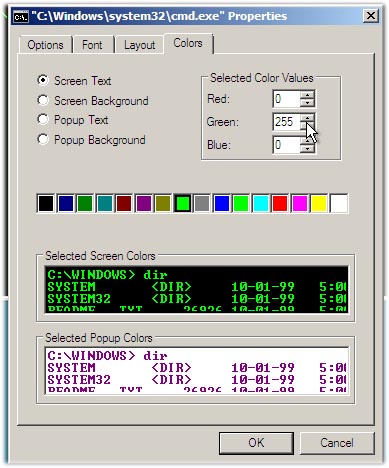Pick the cyan color swatch
This screenshot has width=389, height=468.
260,203
